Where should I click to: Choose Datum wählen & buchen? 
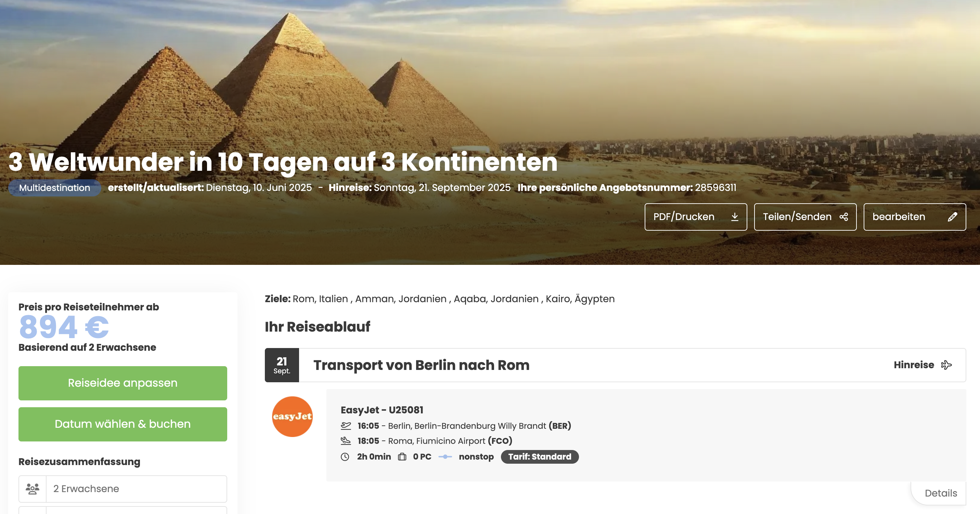(x=123, y=424)
